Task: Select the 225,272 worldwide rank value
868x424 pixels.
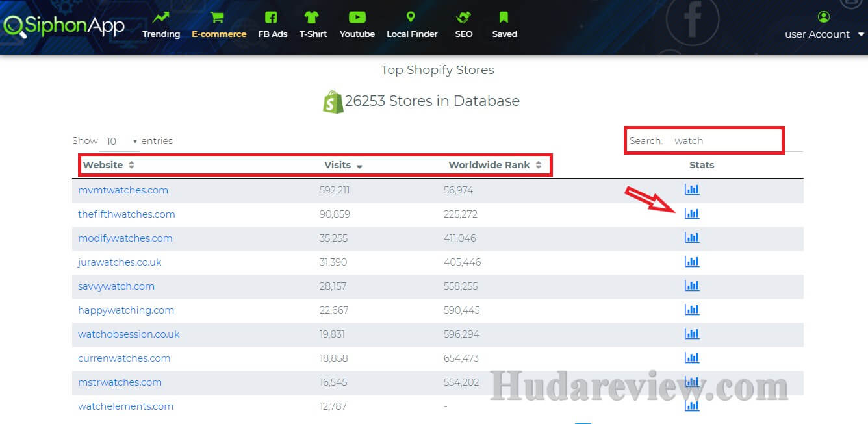Action: pyautogui.click(x=461, y=214)
